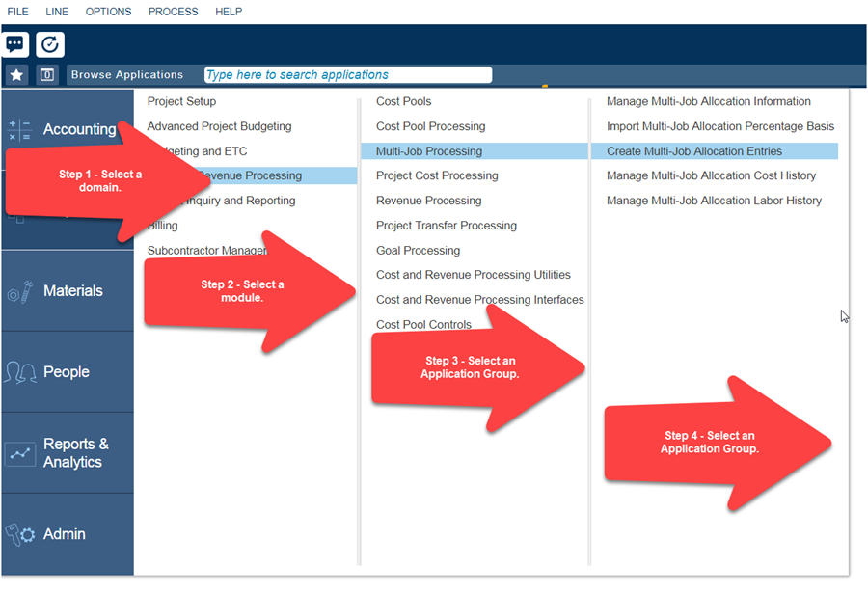Click the square icon beside the star

coord(47,74)
